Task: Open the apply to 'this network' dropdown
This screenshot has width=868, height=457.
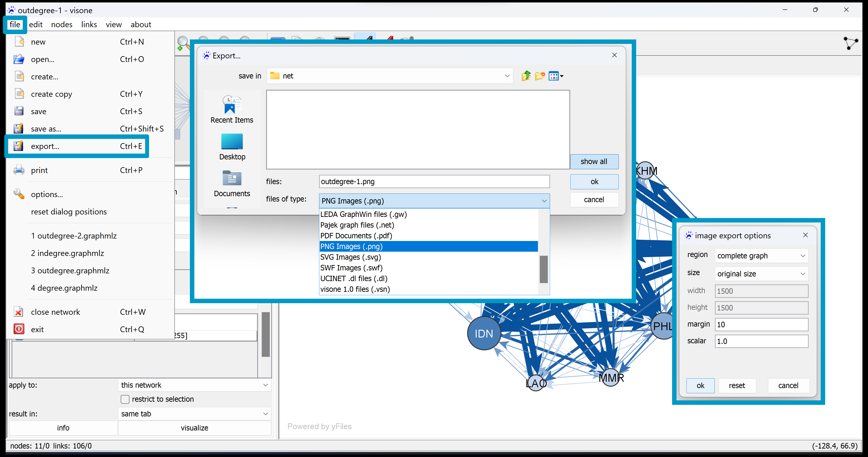Action: point(195,385)
